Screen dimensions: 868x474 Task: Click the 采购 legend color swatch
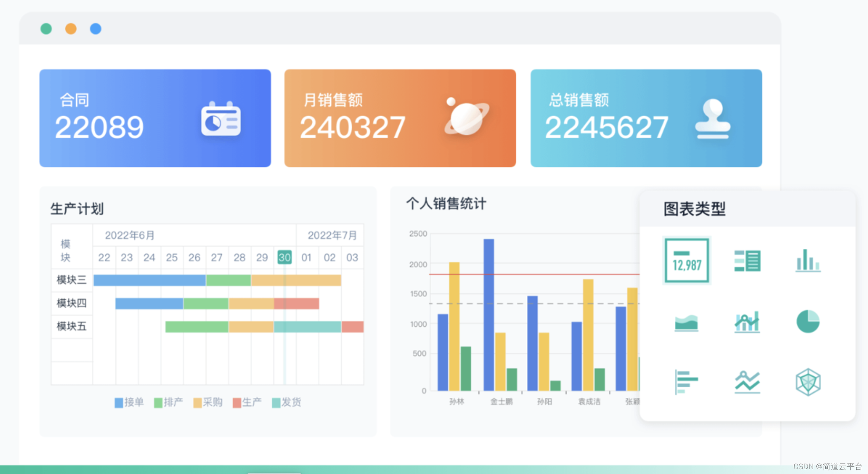(197, 402)
